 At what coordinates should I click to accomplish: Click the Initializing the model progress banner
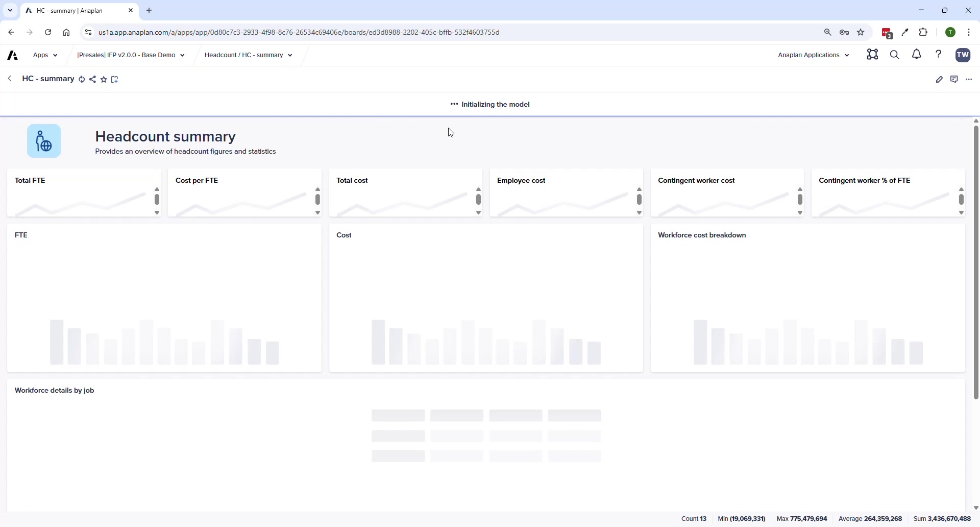(x=490, y=104)
